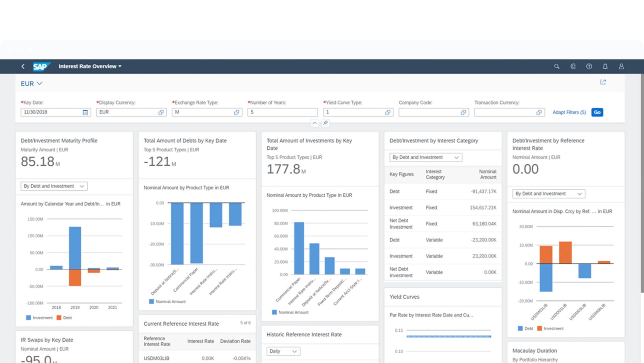
Task: Open value help for Display Currency
Action: coord(161,113)
